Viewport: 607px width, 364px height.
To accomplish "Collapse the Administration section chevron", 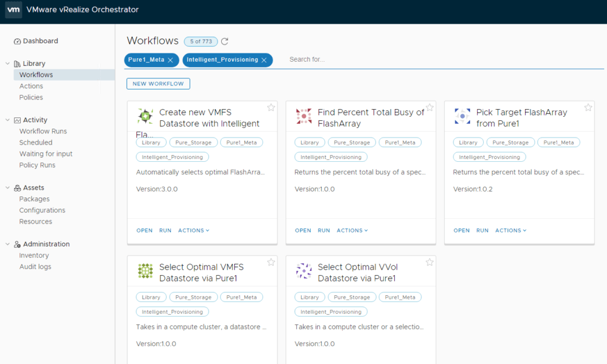I will 7,244.
